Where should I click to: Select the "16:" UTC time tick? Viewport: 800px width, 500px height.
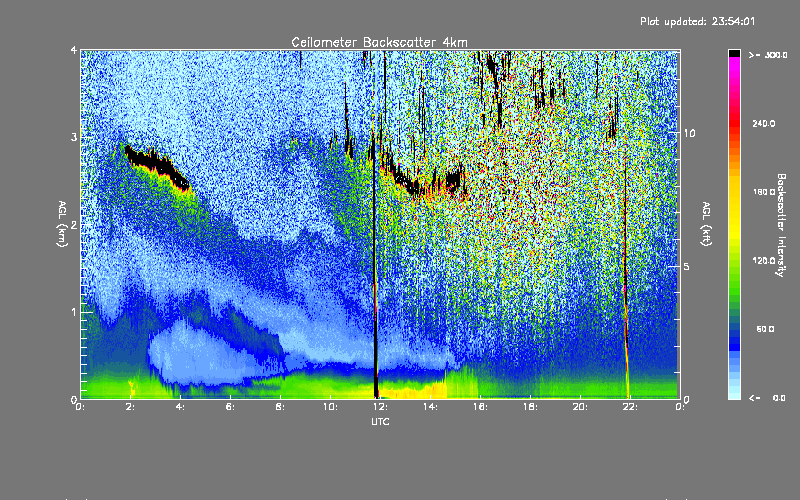[481, 407]
